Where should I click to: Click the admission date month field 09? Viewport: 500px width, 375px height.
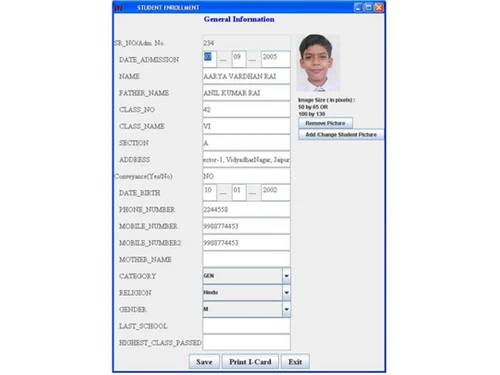[239, 59]
